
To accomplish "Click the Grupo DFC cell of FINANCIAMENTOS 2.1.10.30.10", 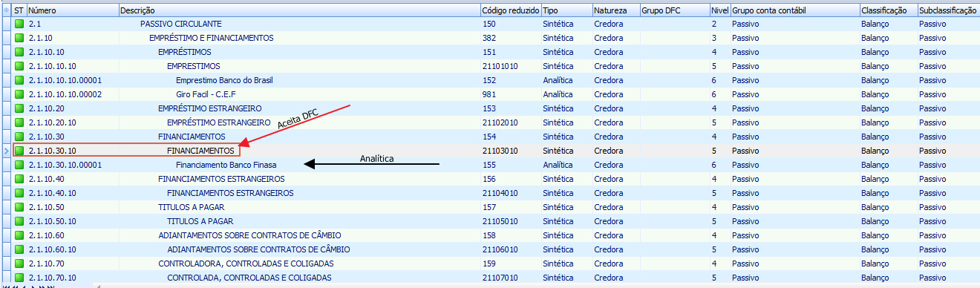I will click(x=673, y=151).
